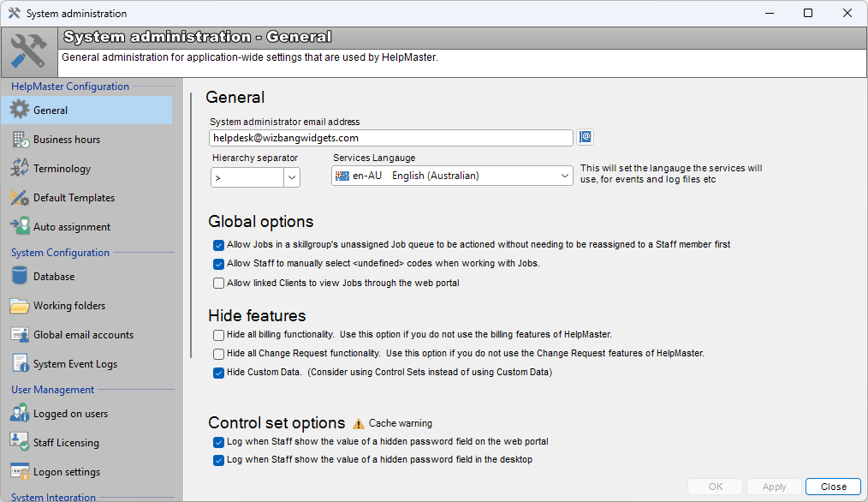Click the Database cylinder icon

20,275
